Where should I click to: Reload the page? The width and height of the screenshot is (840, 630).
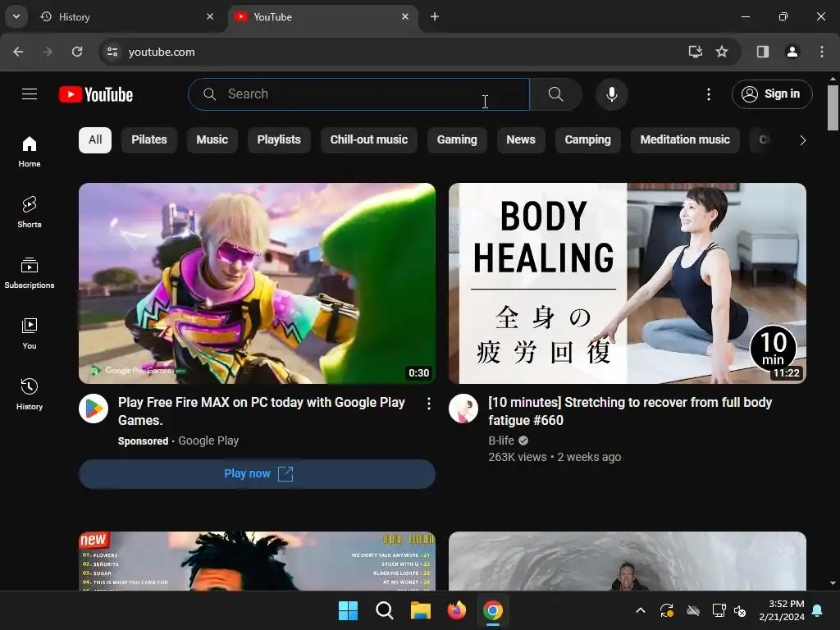coord(77,52)
